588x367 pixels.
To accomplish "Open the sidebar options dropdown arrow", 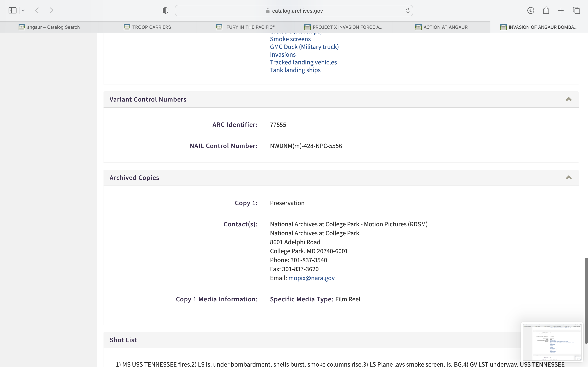I will pyautogui.click(x=23, y=10).
